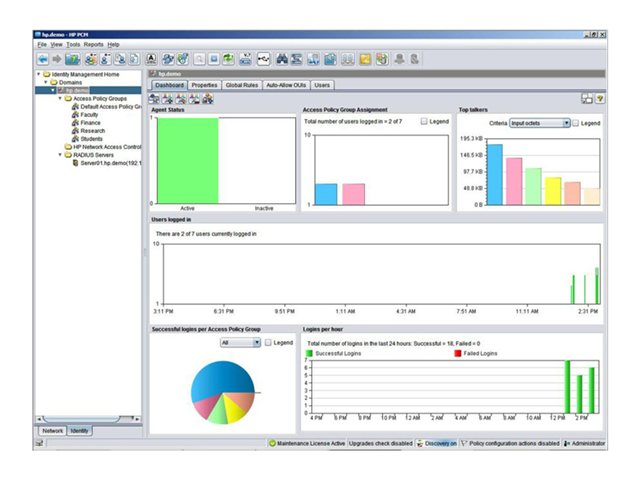
Task: Click Maintenance License Active status icon
Action: point(272,443)
